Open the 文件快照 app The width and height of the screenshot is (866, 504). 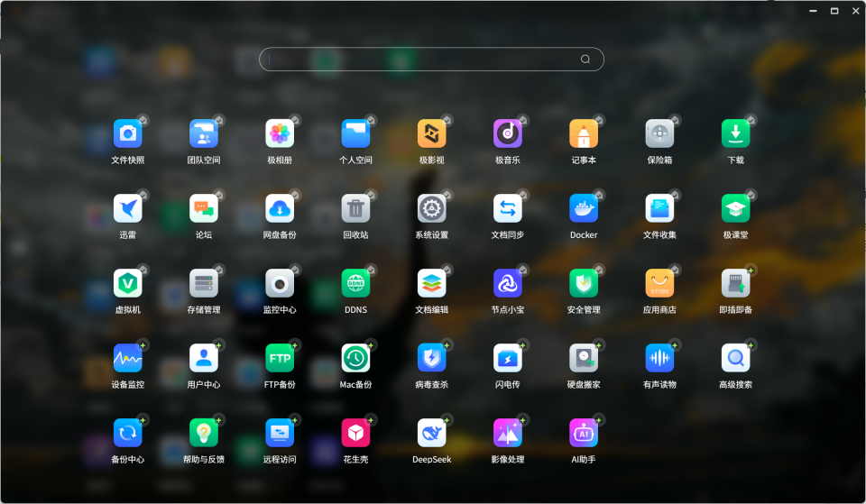coord(127,133)
